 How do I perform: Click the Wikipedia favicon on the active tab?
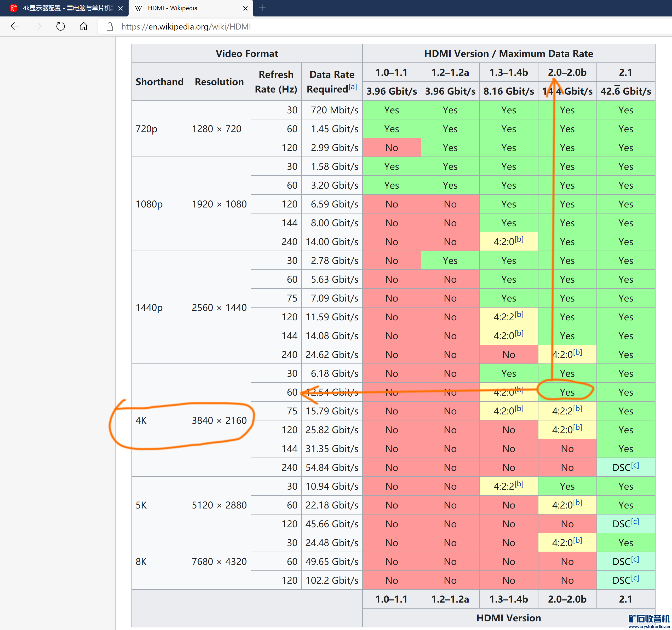[138, 8]
